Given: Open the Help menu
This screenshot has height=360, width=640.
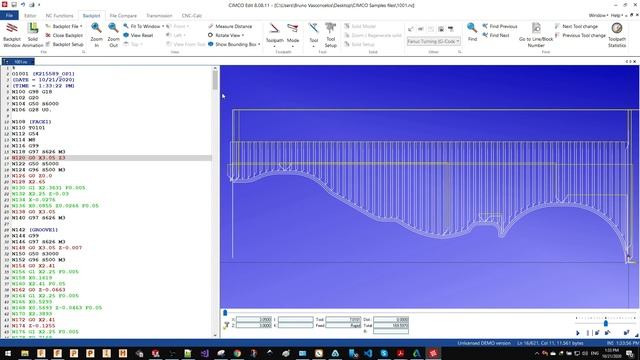Looking at the screenshot, I should click(616, 16).
